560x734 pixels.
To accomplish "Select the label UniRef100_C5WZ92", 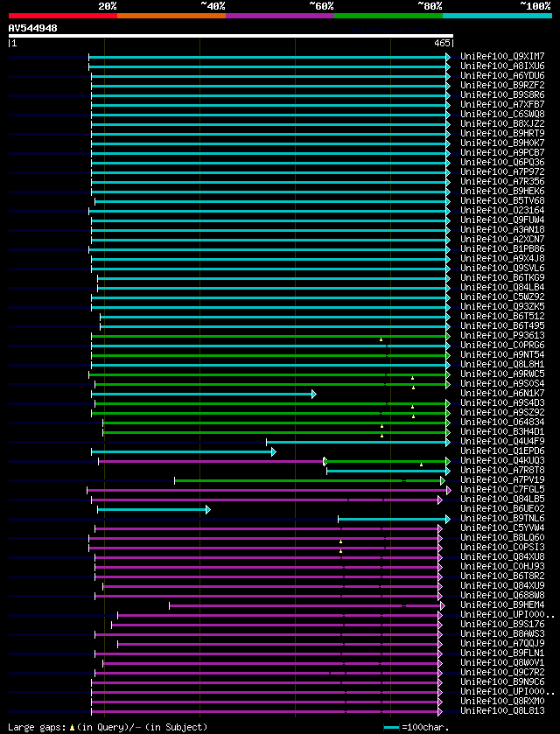I will coord(502,297).
